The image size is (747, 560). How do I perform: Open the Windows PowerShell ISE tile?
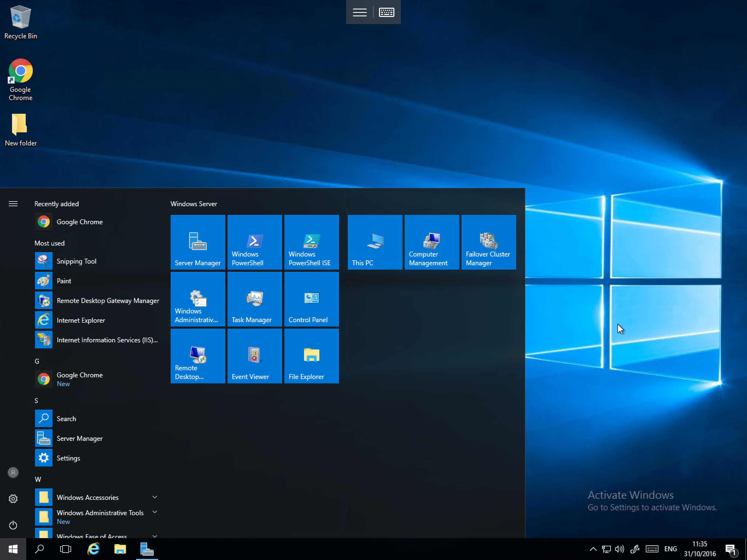click(311, 242)
